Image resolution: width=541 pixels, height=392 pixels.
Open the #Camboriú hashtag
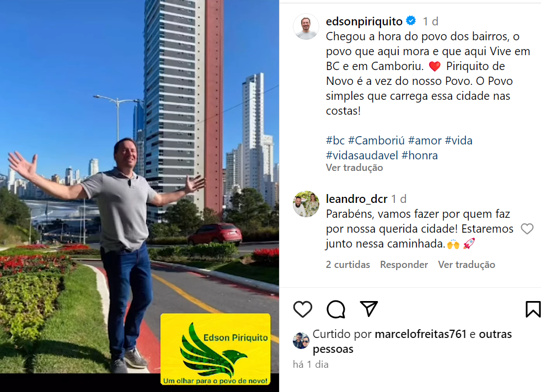pos(377,141)
